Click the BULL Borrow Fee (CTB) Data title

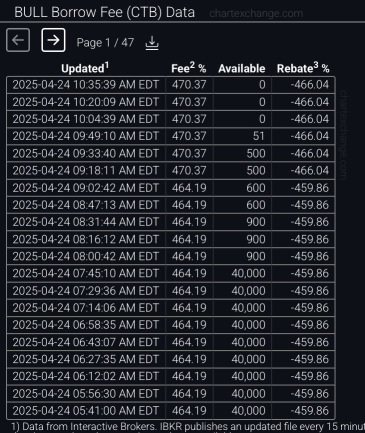pyautogui.click(x=104, y=12)
